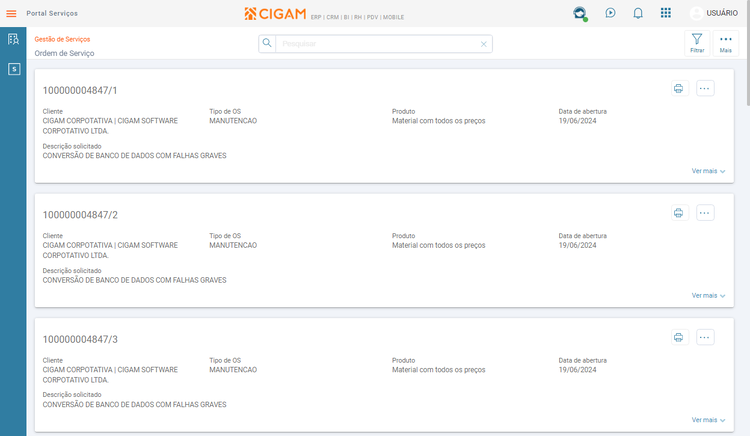Print order 100000004847/2
This screenshot has width=750, height=436.
click(x=678, y=213)
